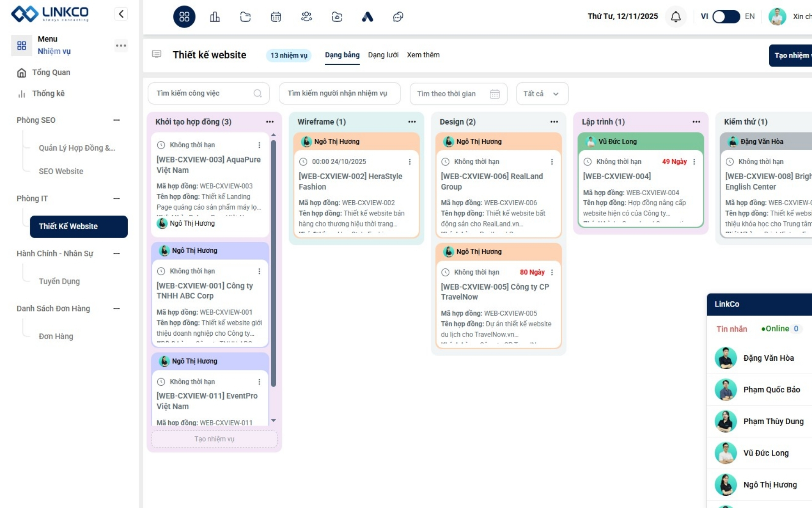Image resolution: width=812 pixels, height=508 pixels.
Task: Collapse the sidebar with the chevron arrow
Action: [121, 14]
